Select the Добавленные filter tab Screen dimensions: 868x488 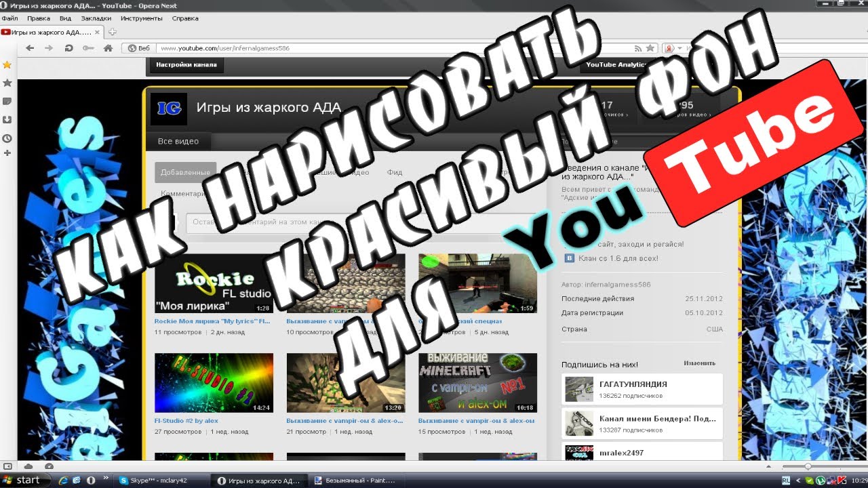[x=185, y=172]
